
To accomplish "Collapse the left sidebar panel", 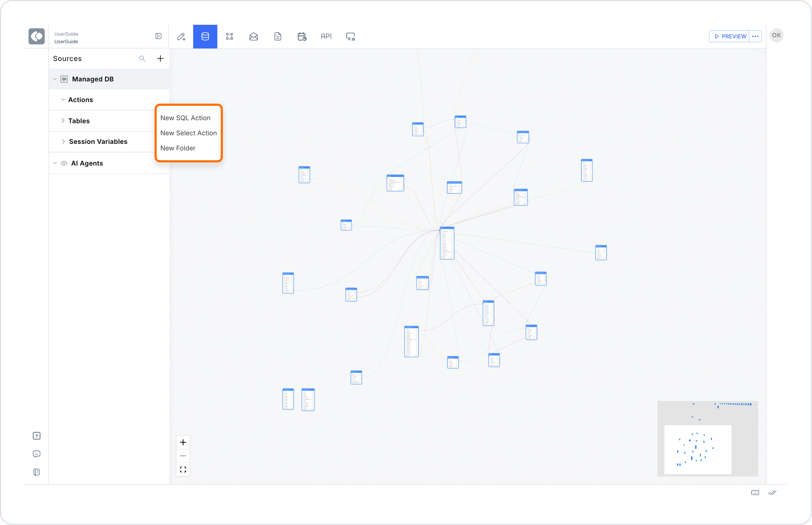I will [158, 36].
